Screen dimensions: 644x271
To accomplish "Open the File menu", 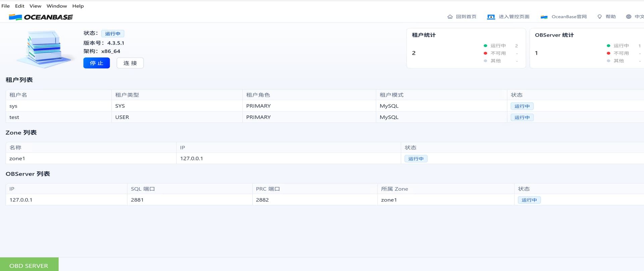I will tap(6, 6).
